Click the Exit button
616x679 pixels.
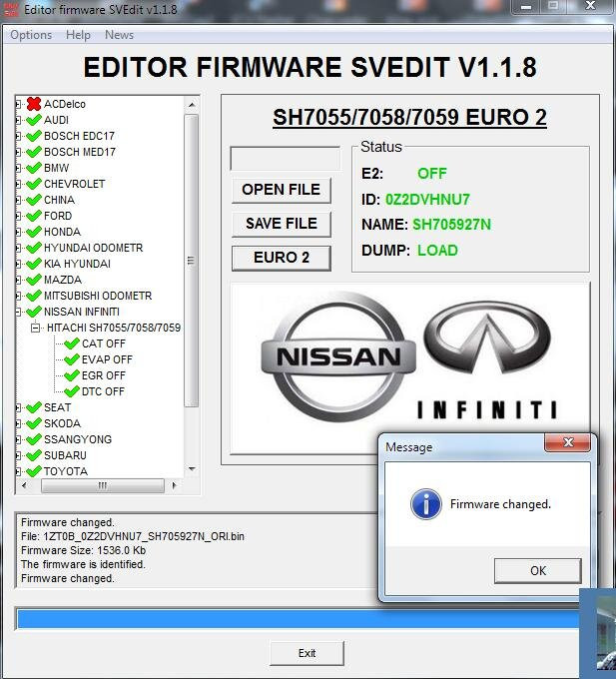pyautogui.click(x=307, y=653)
